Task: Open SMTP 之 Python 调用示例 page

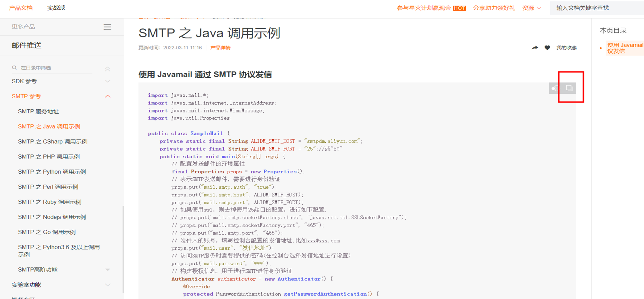Action: [x=52, y=172]
